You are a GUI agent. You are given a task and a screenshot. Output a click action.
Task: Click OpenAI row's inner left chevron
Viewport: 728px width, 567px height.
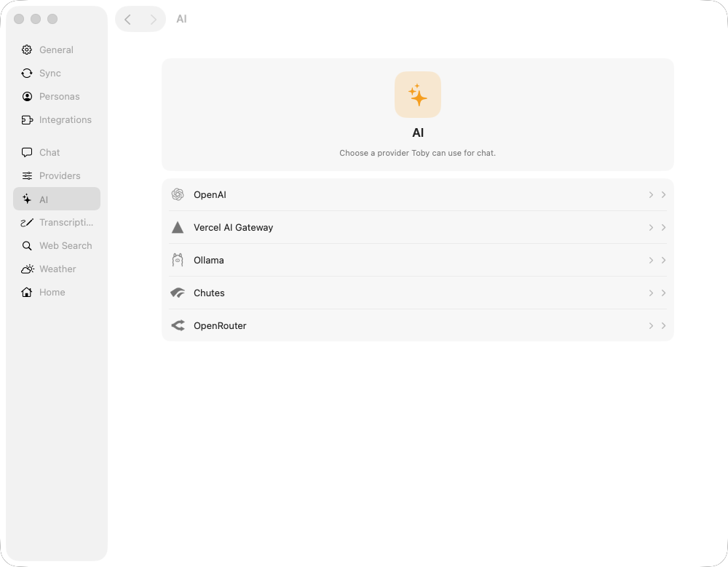click(x=651, y=194)
